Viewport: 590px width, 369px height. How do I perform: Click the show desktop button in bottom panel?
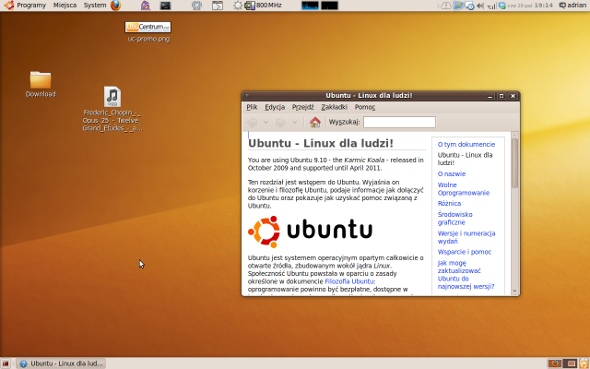(x=6, y=363)
